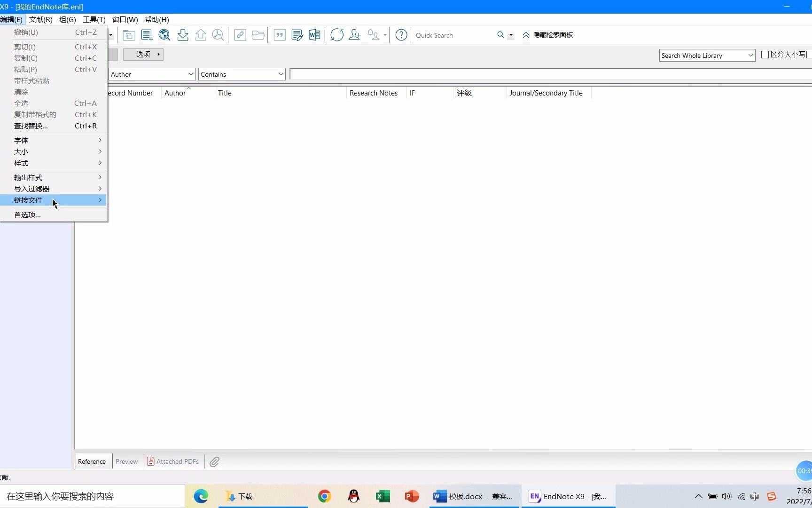Open QQ penguin from the taskbar
The width and height of the screenshot is (812, 508).
coord(354,496)
